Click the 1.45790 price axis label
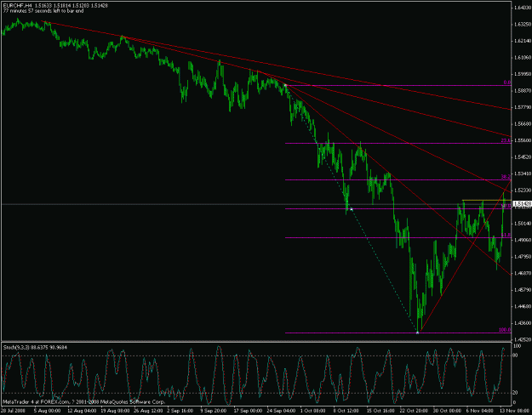This screenshot has width=532, height=415. (x=523, y=290)
